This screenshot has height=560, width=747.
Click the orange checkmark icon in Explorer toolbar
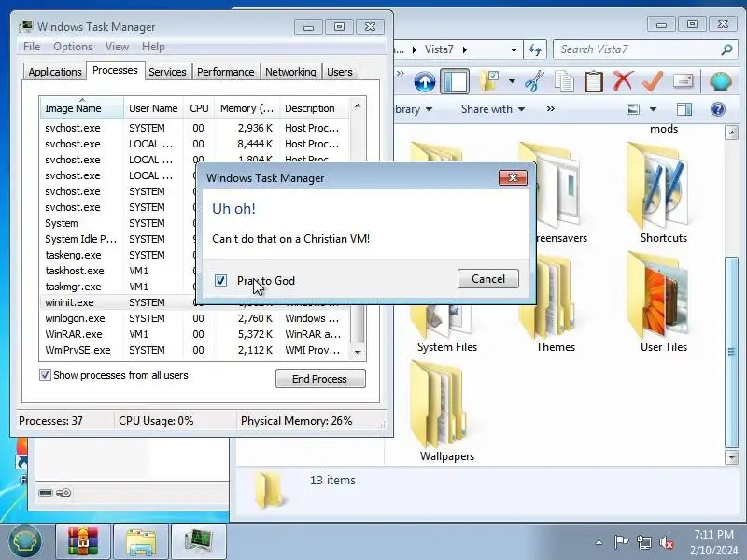652,81
